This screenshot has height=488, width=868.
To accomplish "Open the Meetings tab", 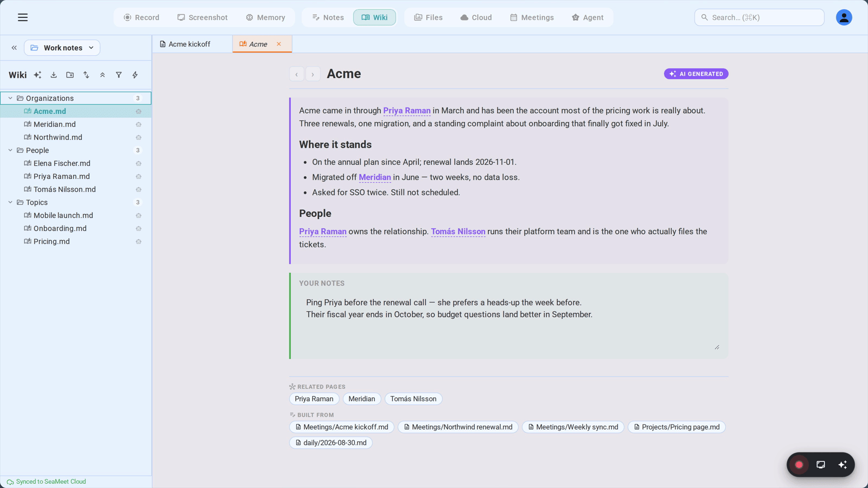I will pos(532,17).
